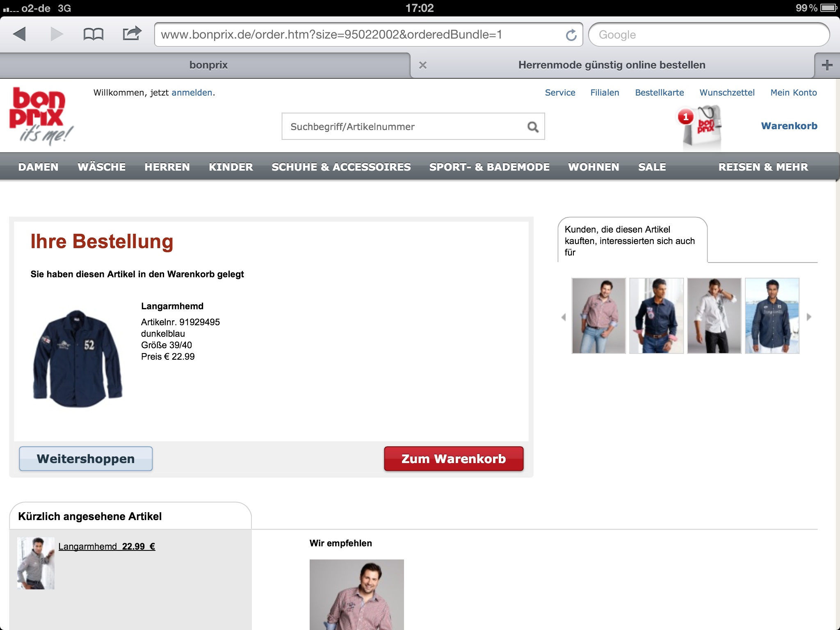Select the white shirt recommendation thumbnail

point(714,316)
